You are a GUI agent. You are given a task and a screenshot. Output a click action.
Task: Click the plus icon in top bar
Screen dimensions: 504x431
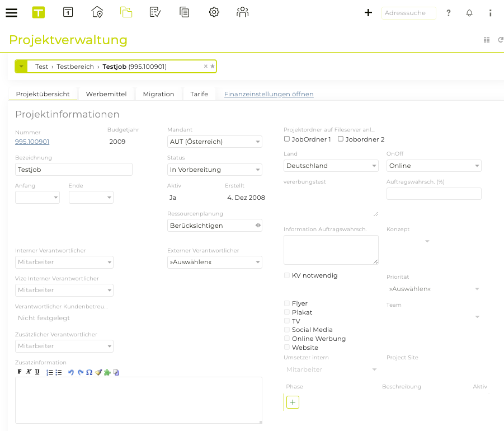369,13
